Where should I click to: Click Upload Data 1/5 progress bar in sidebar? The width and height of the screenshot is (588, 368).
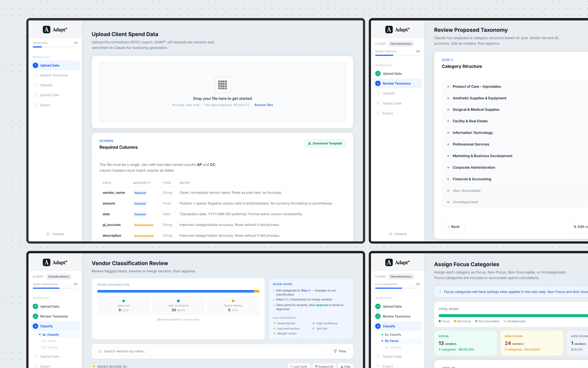(55, 47)
